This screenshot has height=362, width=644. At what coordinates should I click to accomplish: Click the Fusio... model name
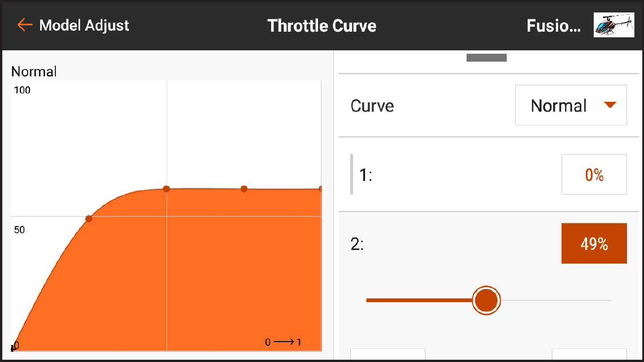click(x=554, y=25)
